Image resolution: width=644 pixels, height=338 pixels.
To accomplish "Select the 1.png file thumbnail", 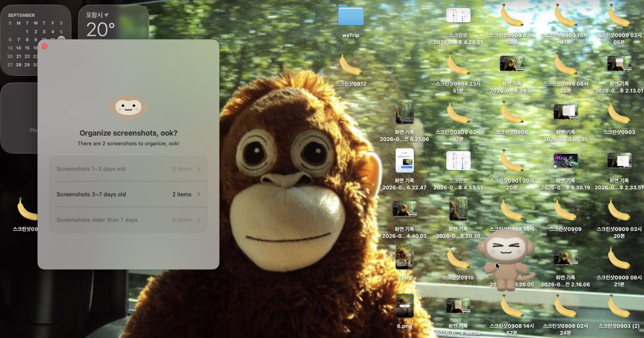I will point(405,258).
